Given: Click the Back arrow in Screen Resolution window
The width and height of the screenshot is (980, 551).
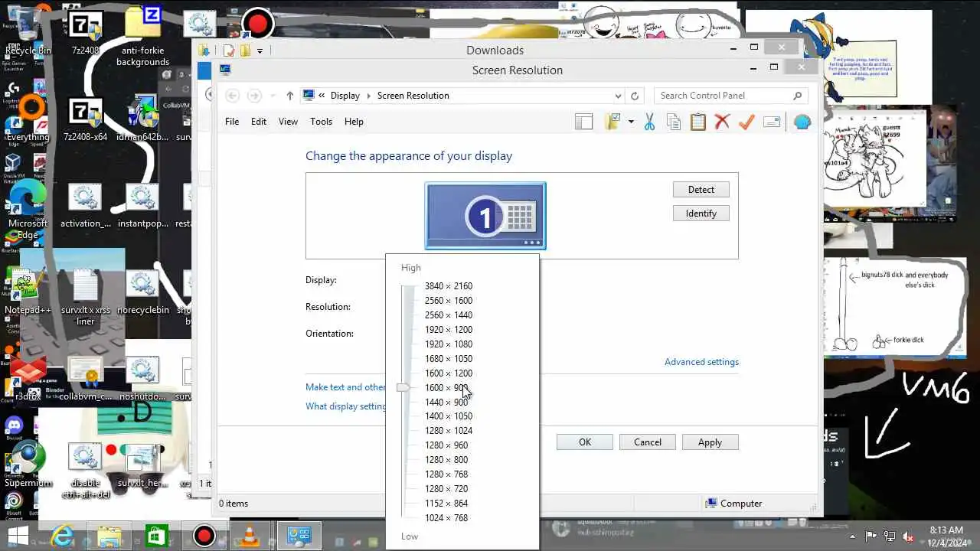Looking at the screenshot, I should [232, 96].
